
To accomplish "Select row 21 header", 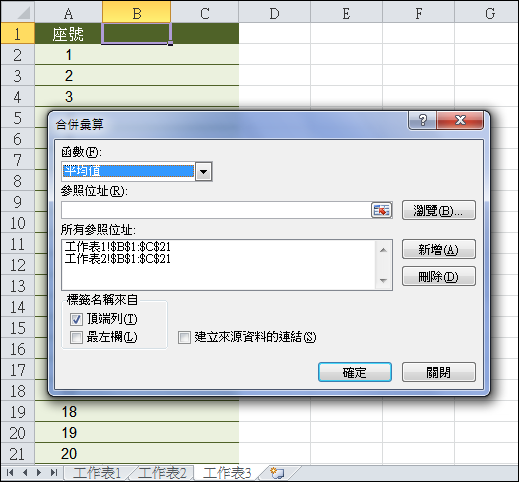I will click(18, 453).
